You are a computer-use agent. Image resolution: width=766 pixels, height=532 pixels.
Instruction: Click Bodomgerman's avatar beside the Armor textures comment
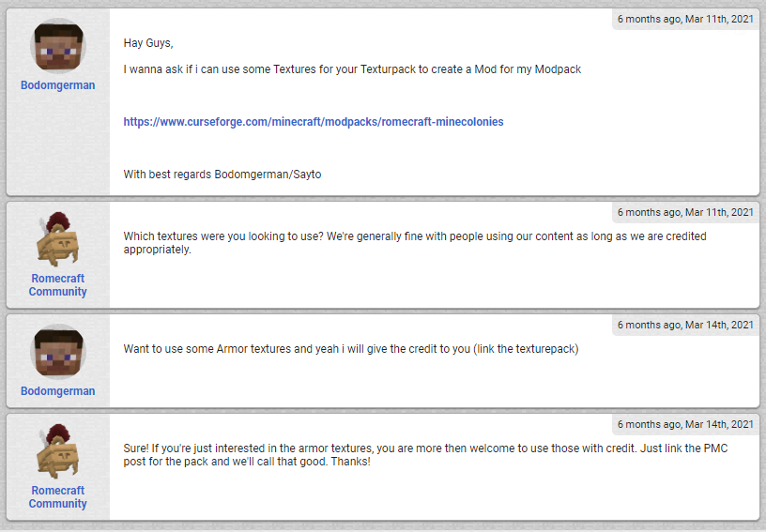(x=58, y=352)
